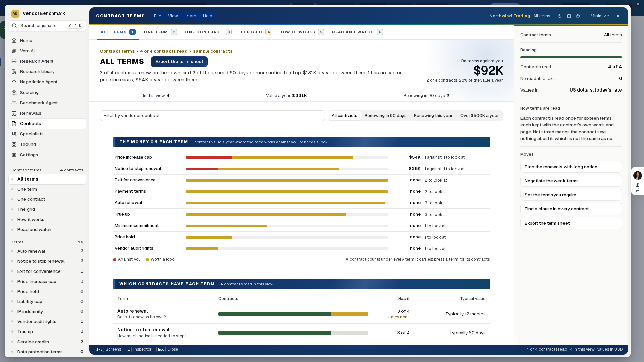Image resolution: width=644 pixels, height=362 pixels.
Task: Click the hand icon in the header
Action: tap(578, 16)
